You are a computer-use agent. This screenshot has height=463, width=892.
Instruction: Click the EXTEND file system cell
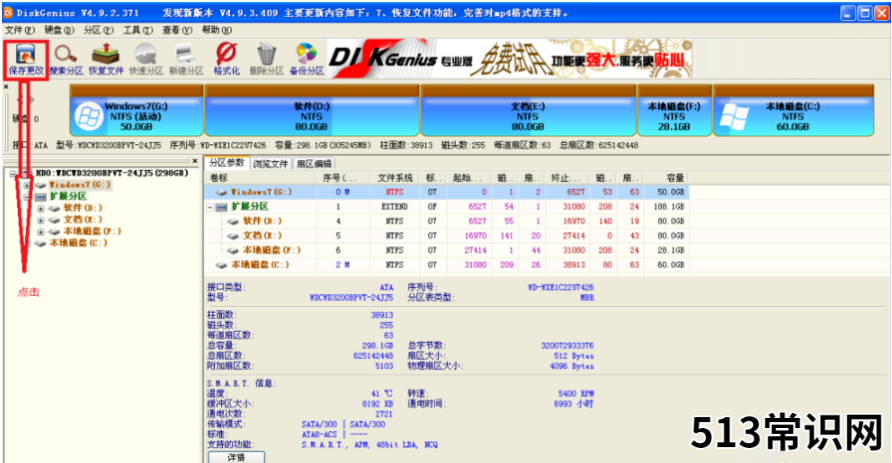pyautogui.click(x=394, y=207)
